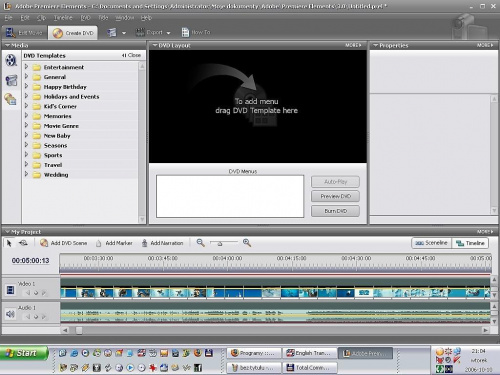The image size is (500, 375).
Task: Select the Time Stretch tool
Action: [x=23, y=243]
